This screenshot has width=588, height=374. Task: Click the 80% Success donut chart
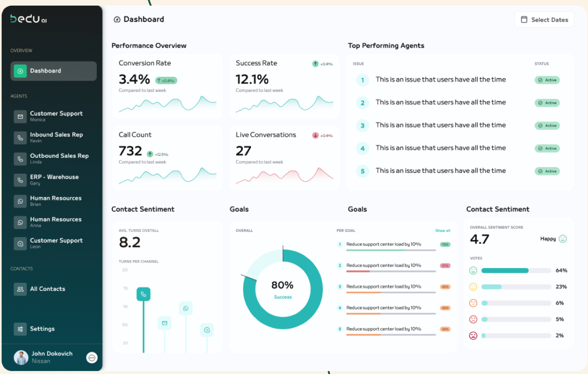[x=283, y=289]
